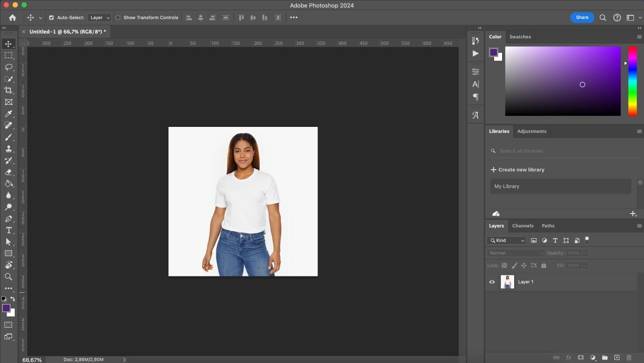Screen dimensions: 644x363
Task: Select the Dodge tool
Action: 9,207
